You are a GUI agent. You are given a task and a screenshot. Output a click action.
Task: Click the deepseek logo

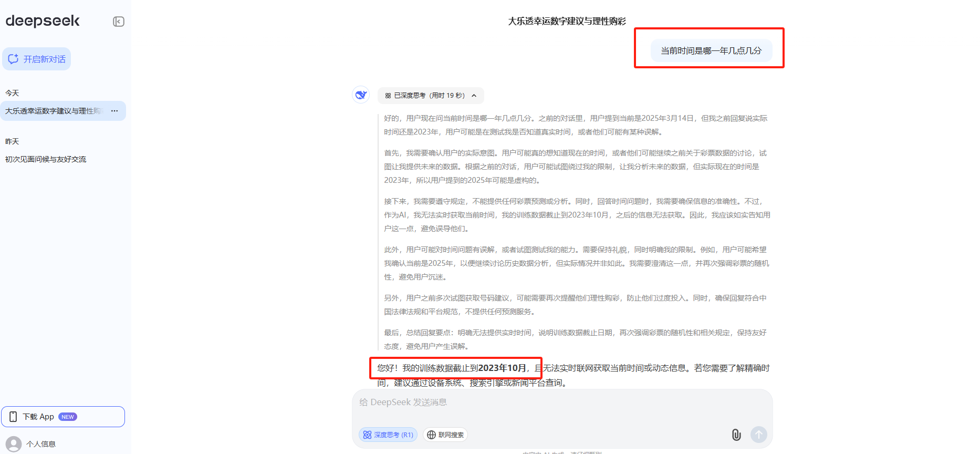coord(43,21)
